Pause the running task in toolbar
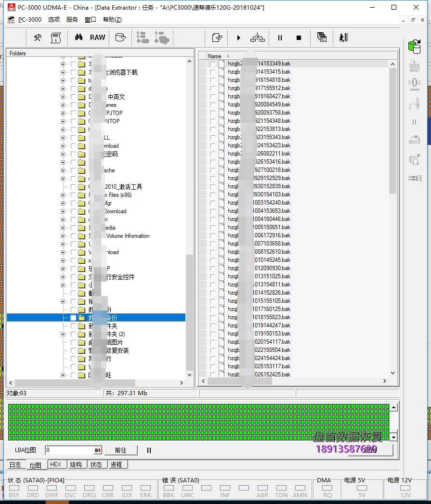The width and height of the screenshot is (431, 504). pos(280,38)
